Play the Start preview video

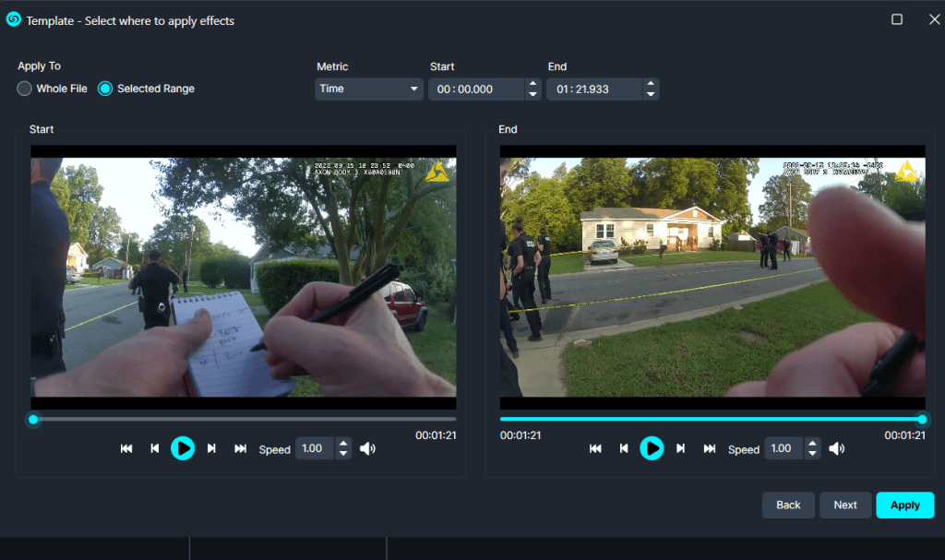[183, 448]
